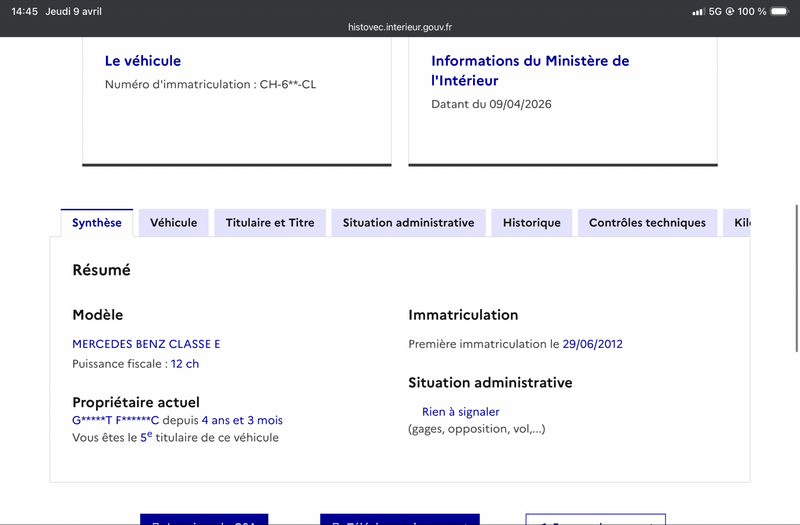
Task: Click the first registration date 29/06/2012
Action: (x=592, y=344)
